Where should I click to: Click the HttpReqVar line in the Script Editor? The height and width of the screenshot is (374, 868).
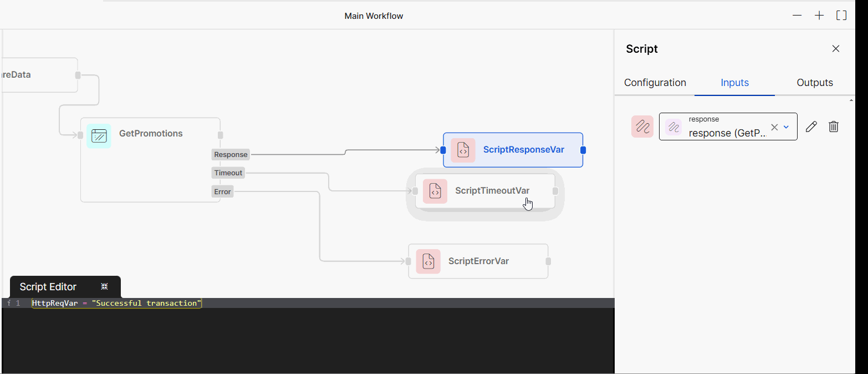(x=116, y=303)
